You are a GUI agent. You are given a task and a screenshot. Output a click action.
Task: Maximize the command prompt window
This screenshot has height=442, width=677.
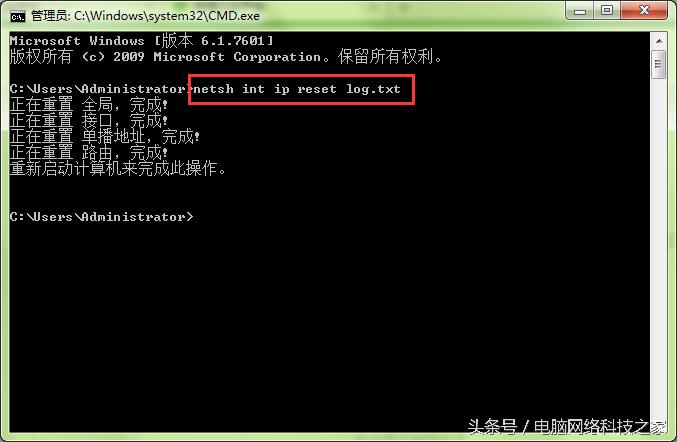(x=607, y=11)
